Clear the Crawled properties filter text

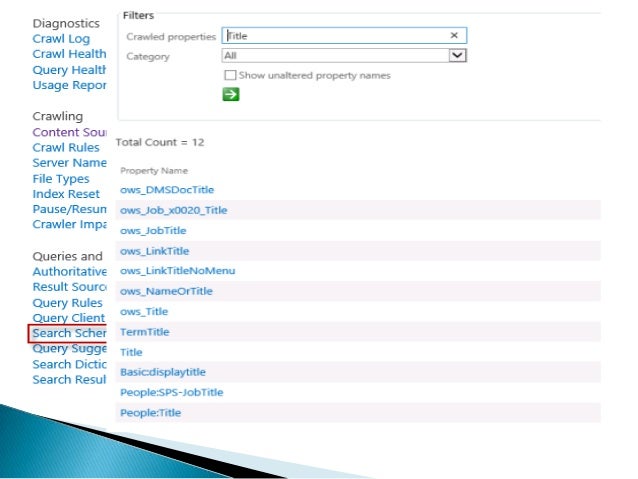454,35
